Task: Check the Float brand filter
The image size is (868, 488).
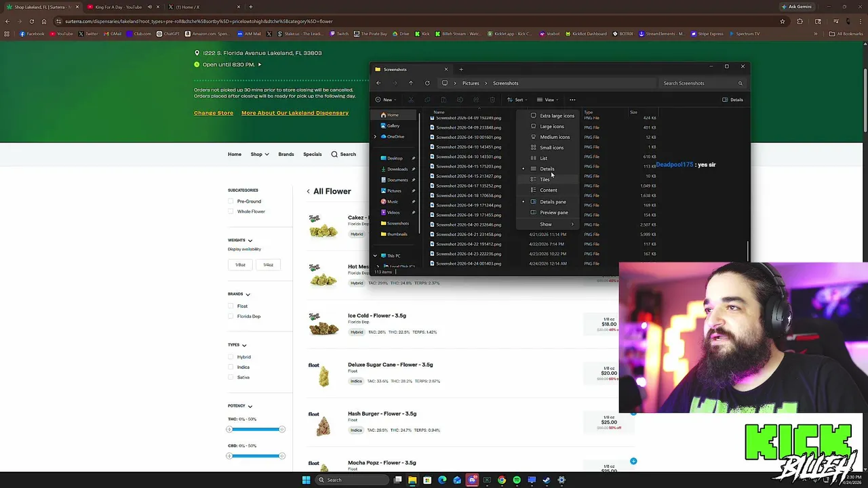Action: click(x=231, y=306)
